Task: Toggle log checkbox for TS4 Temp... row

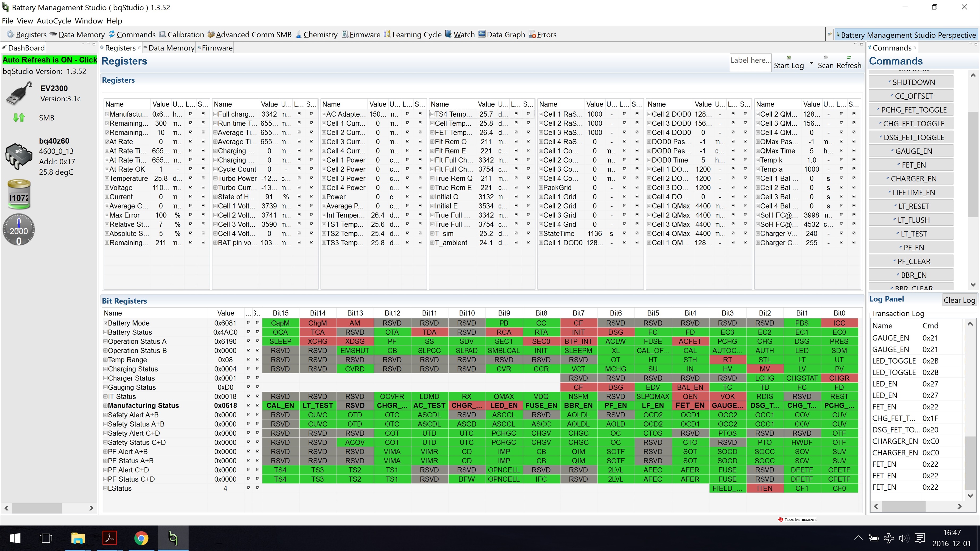Action: (516, 114)
